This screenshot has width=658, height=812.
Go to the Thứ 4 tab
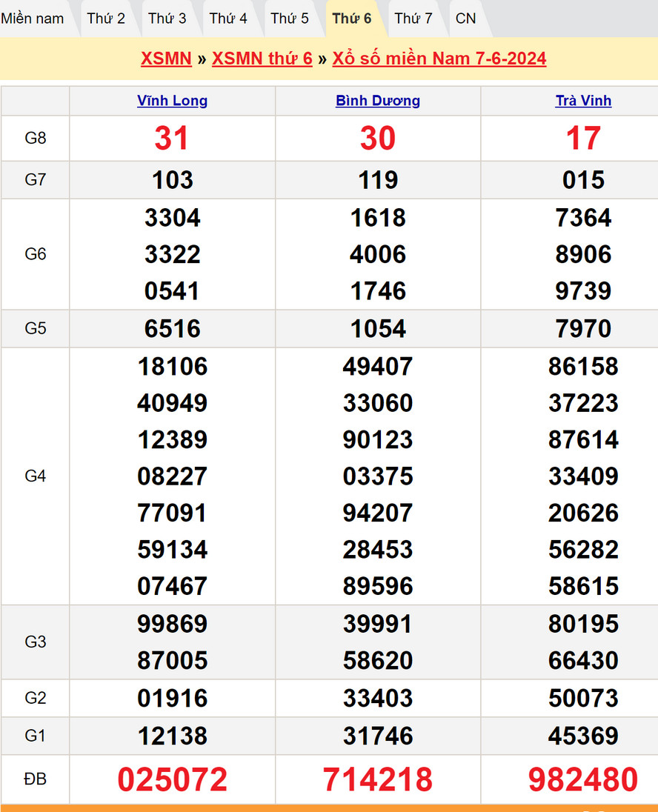[x=228, y=19]
